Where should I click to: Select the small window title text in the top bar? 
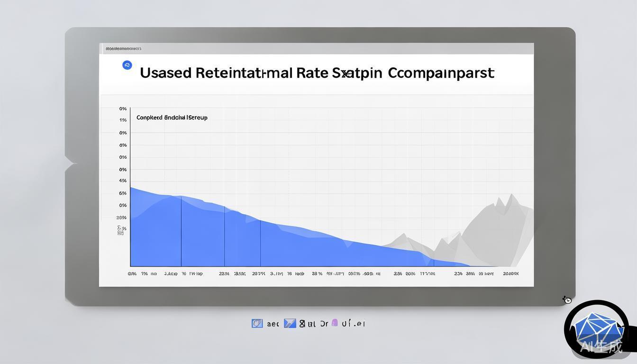pos(123,48)
